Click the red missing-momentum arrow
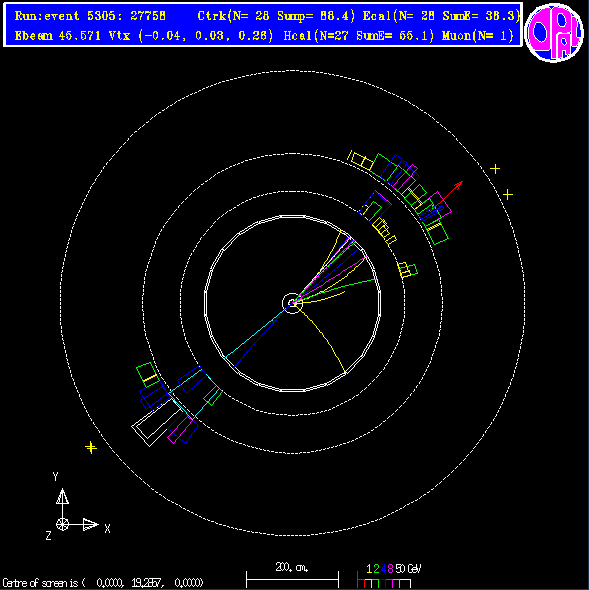 tap(447, 196)
